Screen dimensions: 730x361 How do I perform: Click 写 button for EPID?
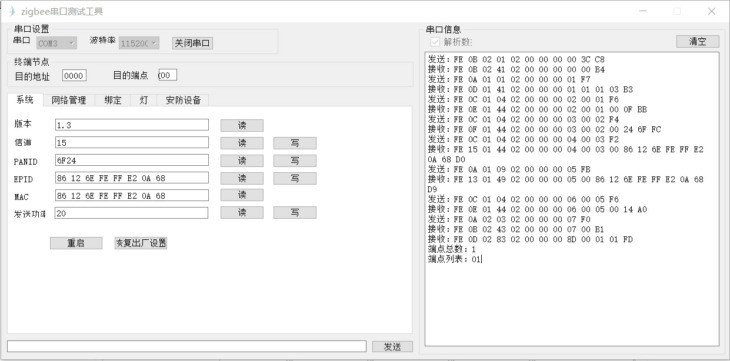(x=295, y=178)
